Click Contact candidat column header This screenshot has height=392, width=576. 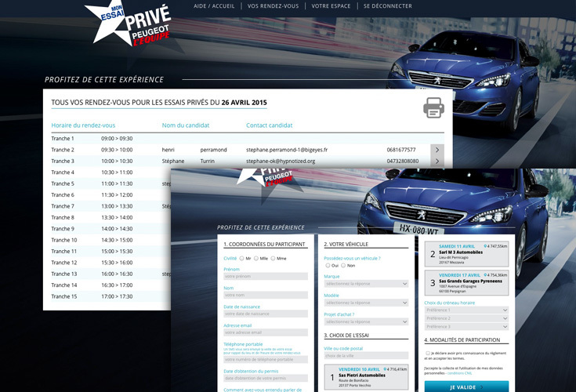(270, 125)
